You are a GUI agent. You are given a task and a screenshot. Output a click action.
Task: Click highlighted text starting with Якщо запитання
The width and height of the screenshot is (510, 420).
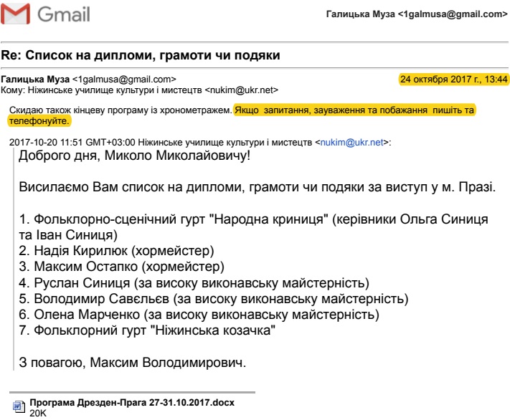[354, 111]
